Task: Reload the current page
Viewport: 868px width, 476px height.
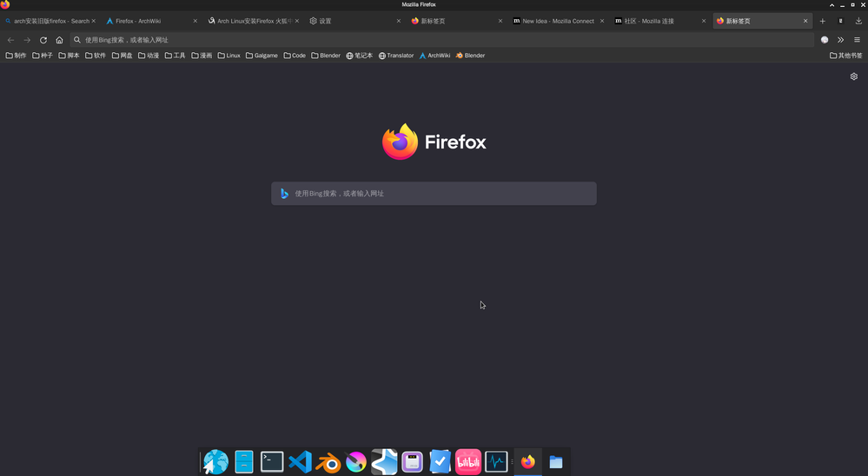Action: coord(43,40)
